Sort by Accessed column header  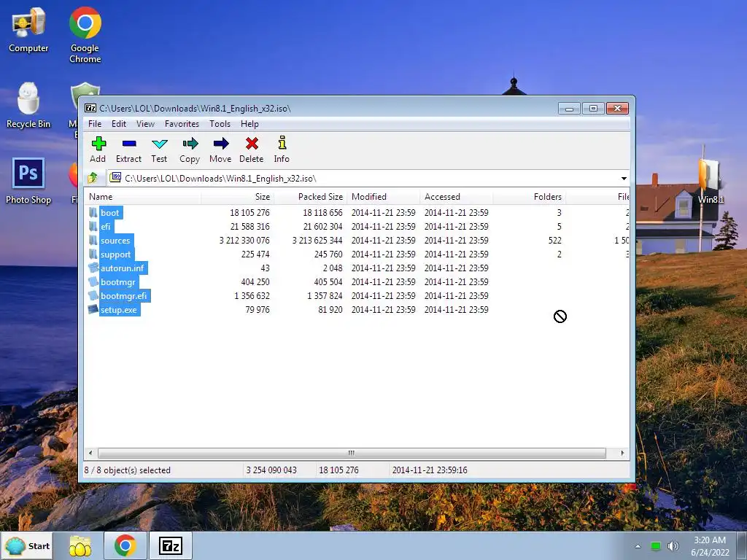(456, 197)
